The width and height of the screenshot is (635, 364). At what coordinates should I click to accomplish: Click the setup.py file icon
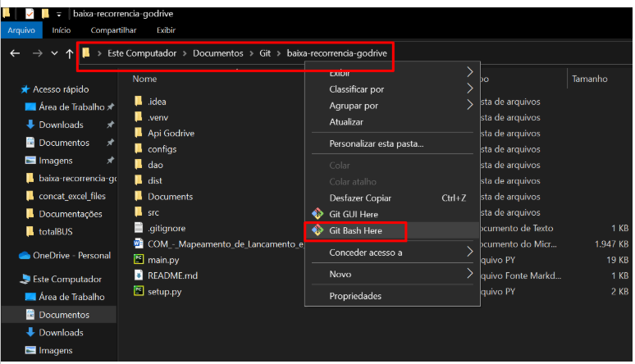pos(139,291)
